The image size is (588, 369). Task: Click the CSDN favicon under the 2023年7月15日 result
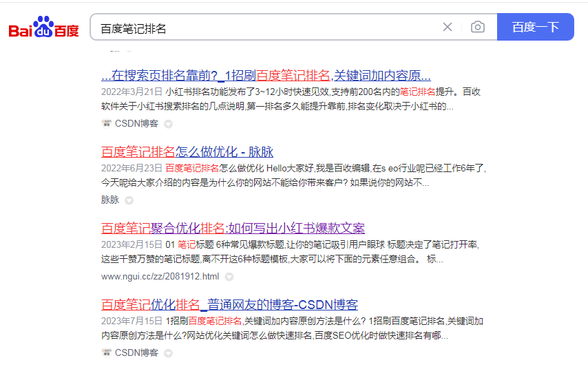point(107,352)
